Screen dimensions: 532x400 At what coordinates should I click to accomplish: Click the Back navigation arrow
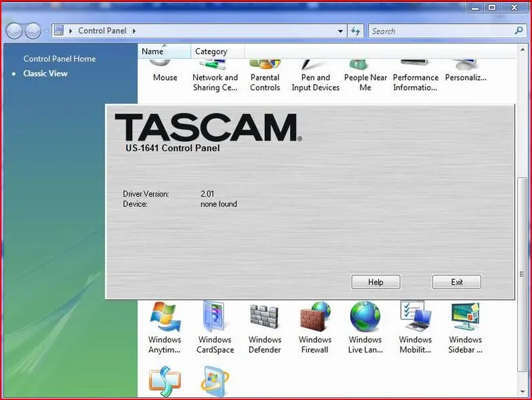click(14, 31)
